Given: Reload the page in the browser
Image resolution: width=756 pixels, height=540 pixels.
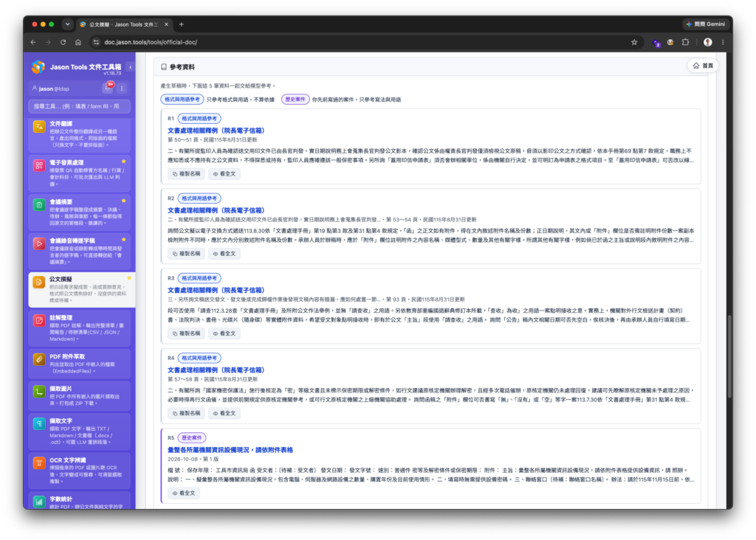Looking at the screenshot, I should [63, 42].
